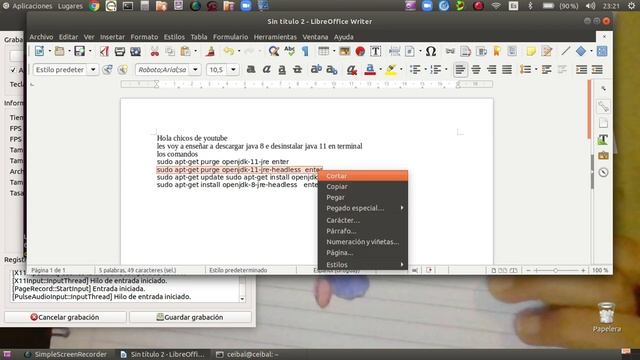Open the Papelera desktop icon
This screenshot has height=360, width=640.
pyautogui.click(x=607, y=317)
